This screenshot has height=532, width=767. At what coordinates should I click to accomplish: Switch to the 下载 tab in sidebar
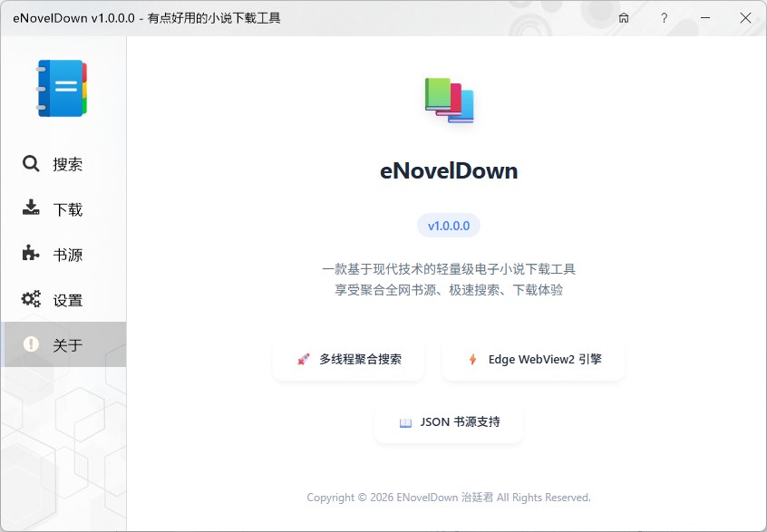click(63, 209)
